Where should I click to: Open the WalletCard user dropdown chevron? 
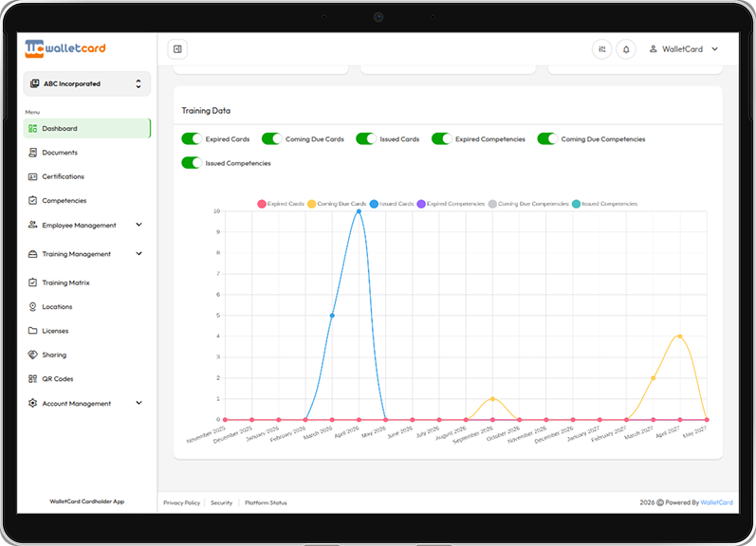(x=714, y=48)
